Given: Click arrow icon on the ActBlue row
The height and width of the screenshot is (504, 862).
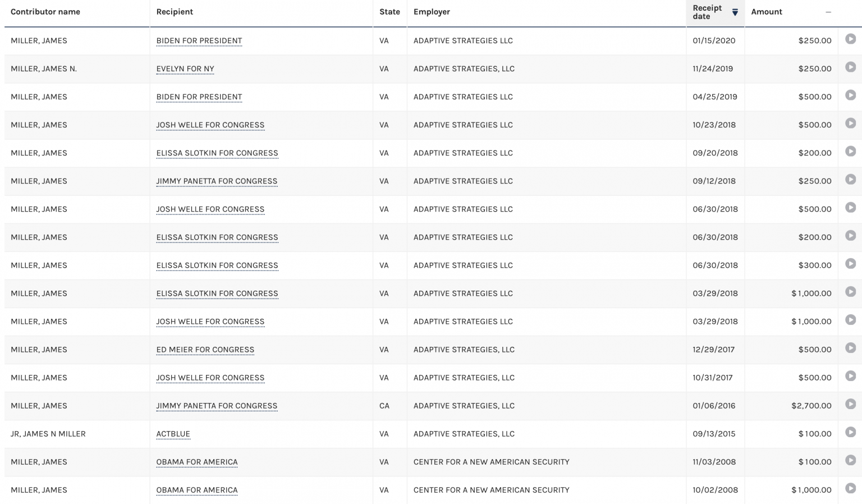Looking at the screenshot, I should click(850, 432).
